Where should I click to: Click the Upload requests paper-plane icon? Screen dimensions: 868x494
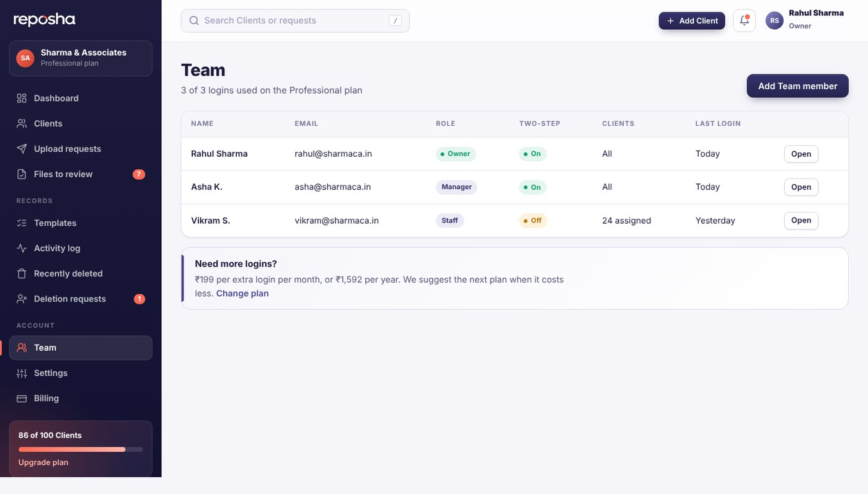tap(22, 149)
